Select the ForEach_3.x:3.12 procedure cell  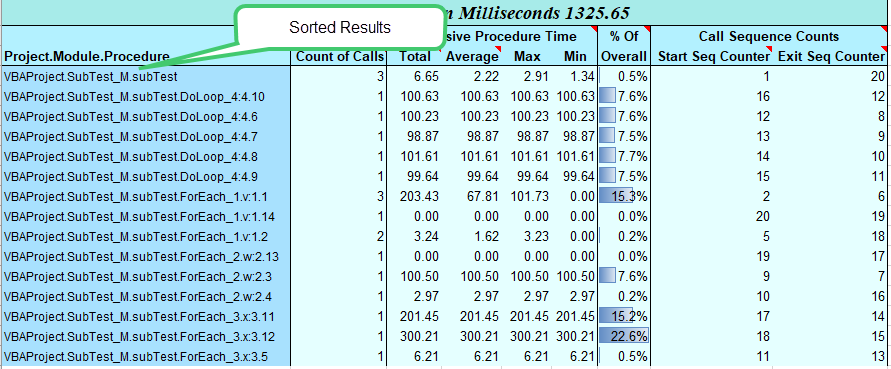point(147,337)
